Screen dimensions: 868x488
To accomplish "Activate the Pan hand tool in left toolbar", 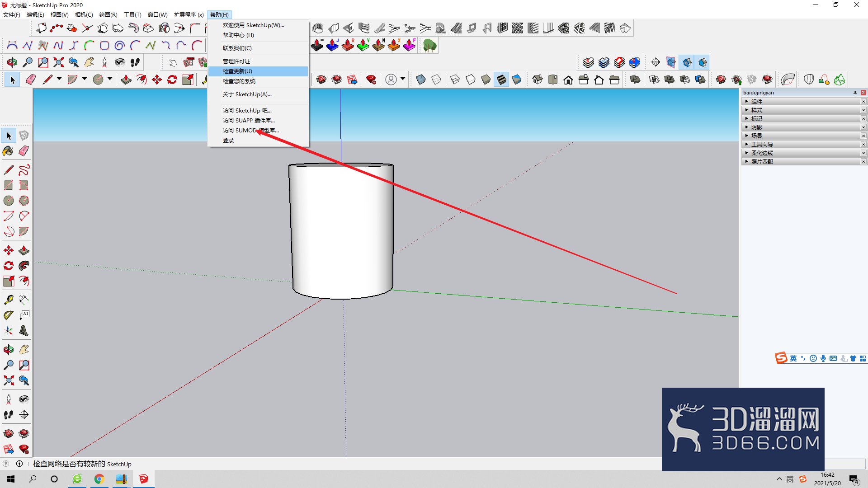I will pos(24,349).
